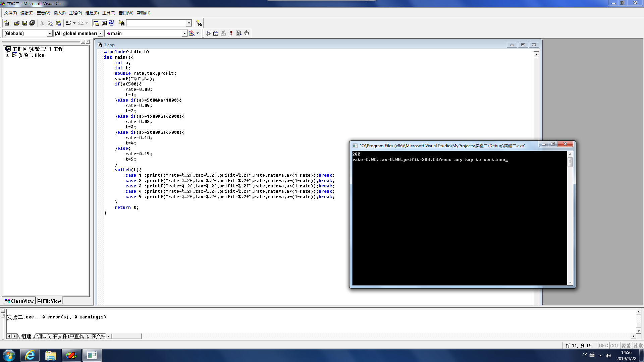Click the Find in Files binoculars icon
Image resolution: width=644 pixels, height=362 pixels.
pos(122,23)
